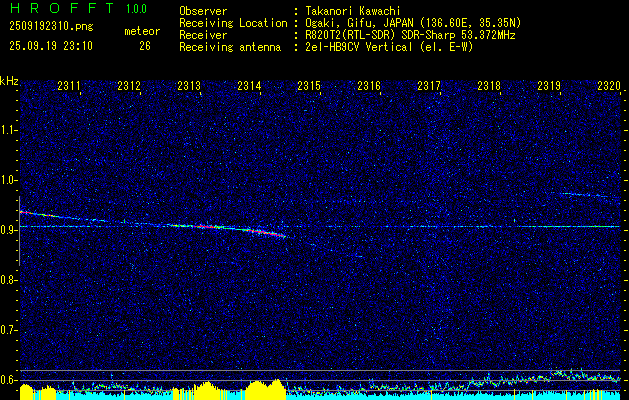Click the meteor count 26
The height and width of the screenshot is (400, 629).
tap(145, 46)
